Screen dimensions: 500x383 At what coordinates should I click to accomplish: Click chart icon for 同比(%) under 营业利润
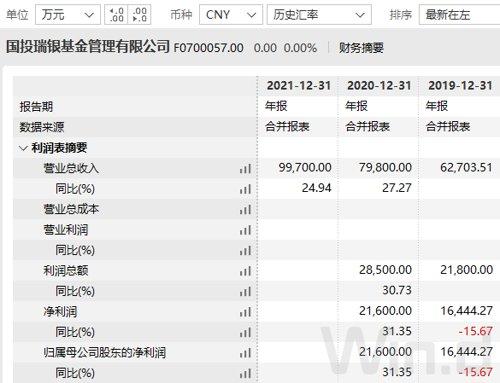click(x=245, y=251)
